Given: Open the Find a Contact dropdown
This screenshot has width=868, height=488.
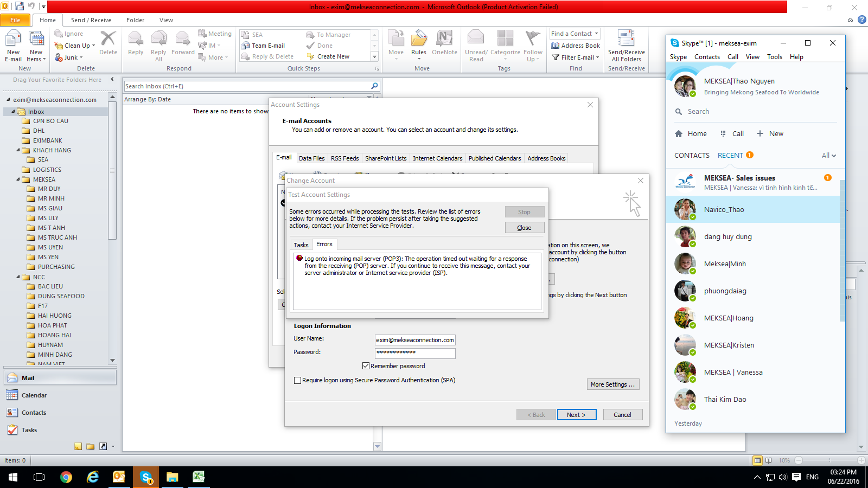Looking at the screenshot, I should point(596,34).
